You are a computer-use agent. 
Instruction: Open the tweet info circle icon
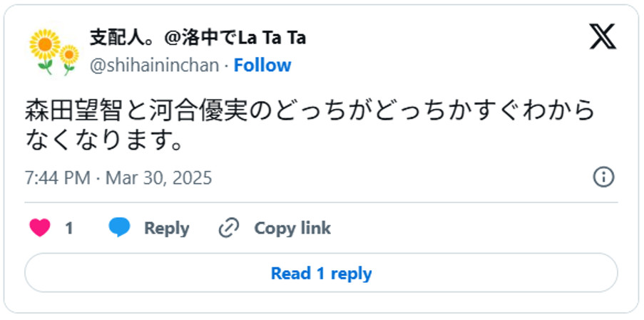[x=603, y=177]
